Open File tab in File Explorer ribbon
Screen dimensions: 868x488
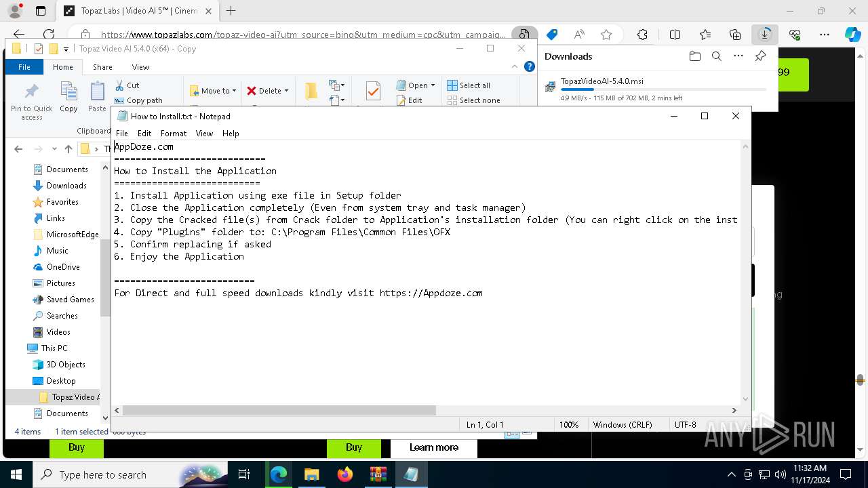[x=24, y=67]
